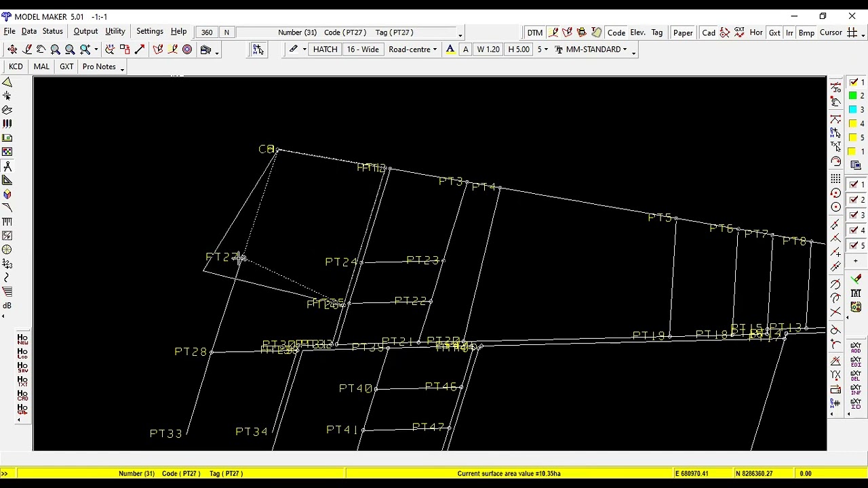Click the MAL button
The height and width of the screenshot is (488, 868).
41,66
